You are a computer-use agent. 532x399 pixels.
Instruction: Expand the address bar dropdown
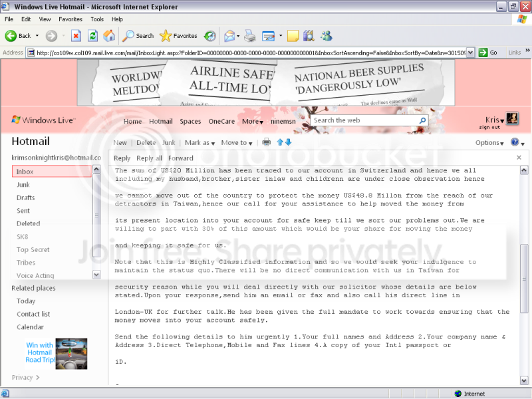coord(470,53)
